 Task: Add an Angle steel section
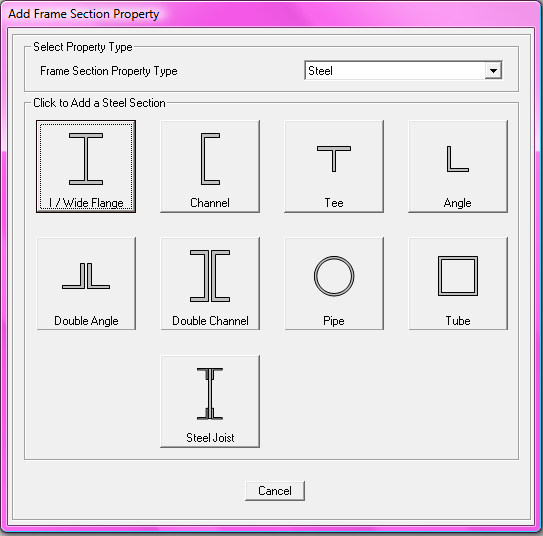click(x=458, y=167)
